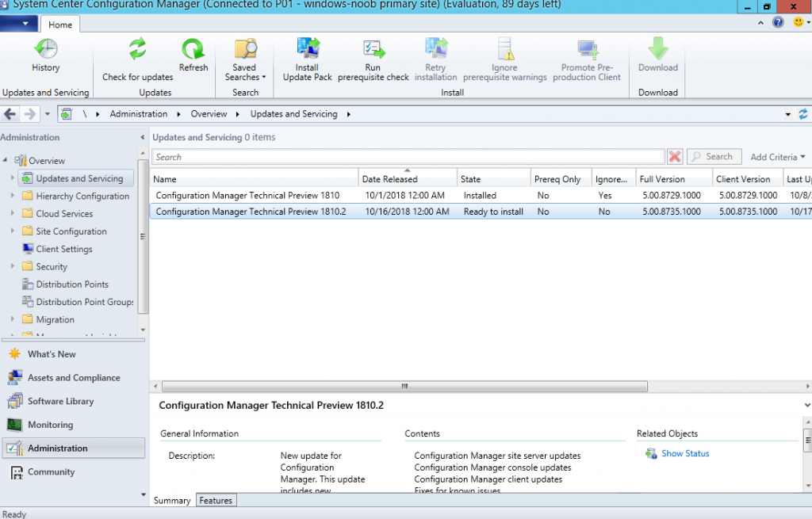Select the Migration folder

(55, 319)
